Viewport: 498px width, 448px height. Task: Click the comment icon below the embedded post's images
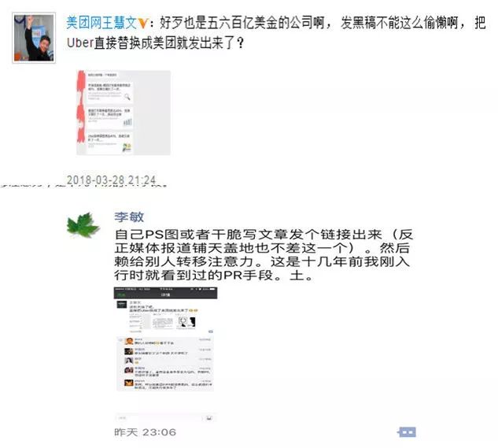tap(211, 331)
